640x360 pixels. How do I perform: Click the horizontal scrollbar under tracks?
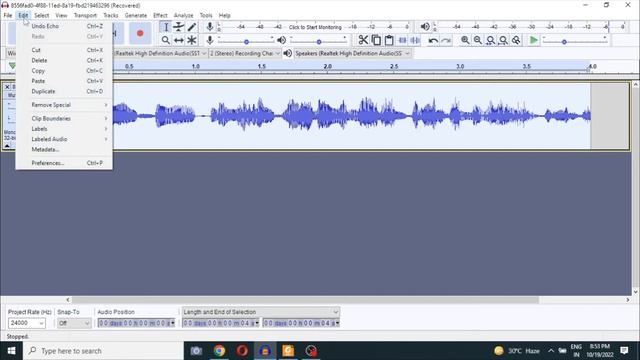pos(305,300)
